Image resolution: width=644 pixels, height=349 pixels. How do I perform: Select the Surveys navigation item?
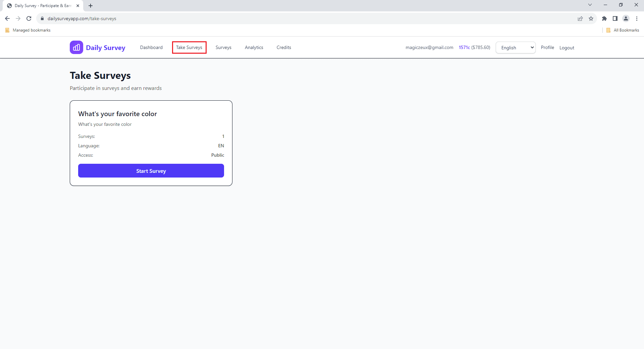pyautogui.click(x=223, y=47)
